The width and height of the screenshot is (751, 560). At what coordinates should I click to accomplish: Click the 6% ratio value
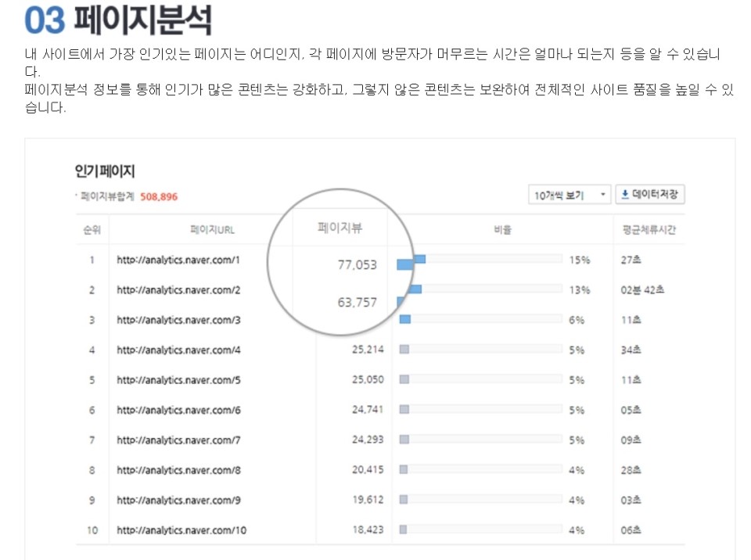click(577, 320)
